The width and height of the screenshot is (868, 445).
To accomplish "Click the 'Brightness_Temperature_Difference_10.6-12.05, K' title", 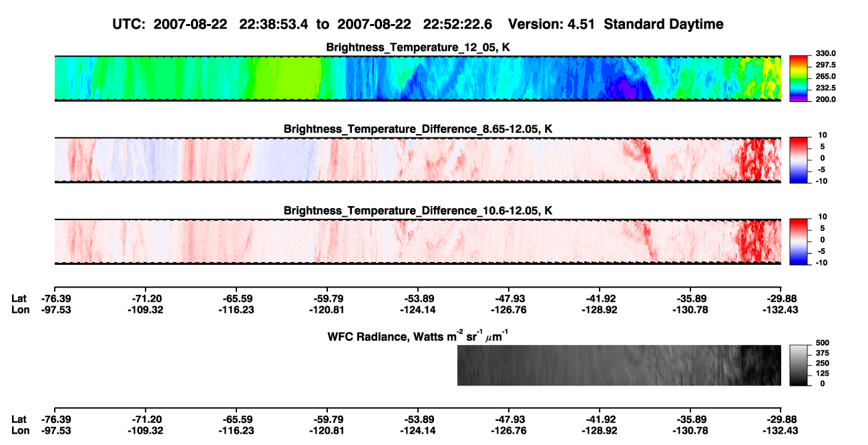I will point(418,210).
